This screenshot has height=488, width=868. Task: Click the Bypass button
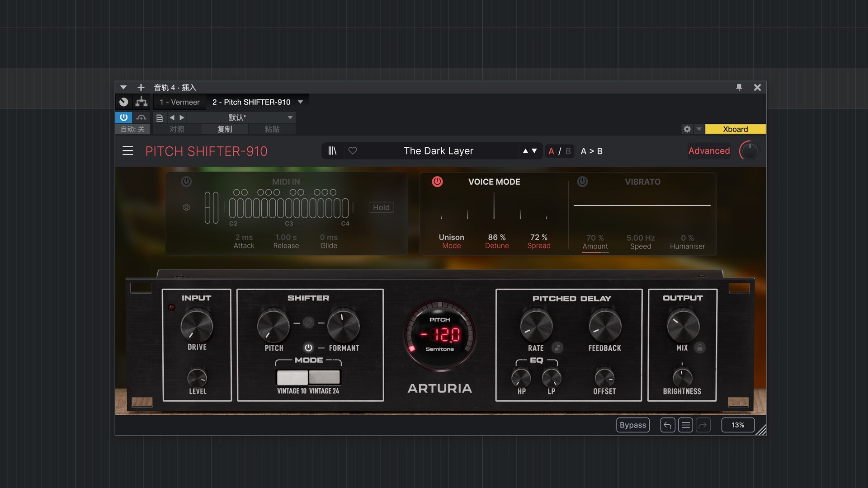(x=632, y=425)
